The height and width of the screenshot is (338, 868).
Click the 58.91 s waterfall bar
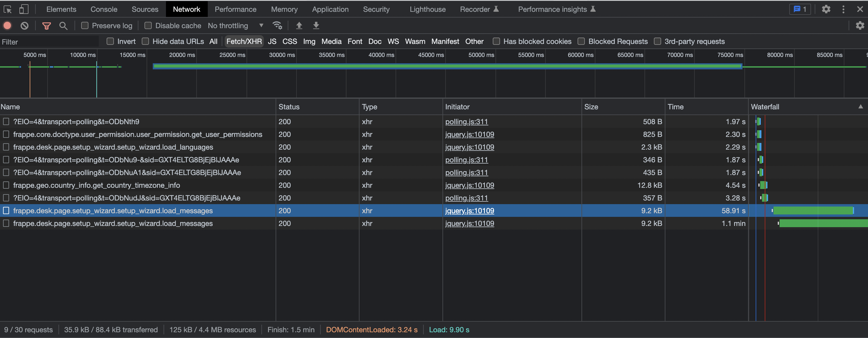tap(813, 211)
